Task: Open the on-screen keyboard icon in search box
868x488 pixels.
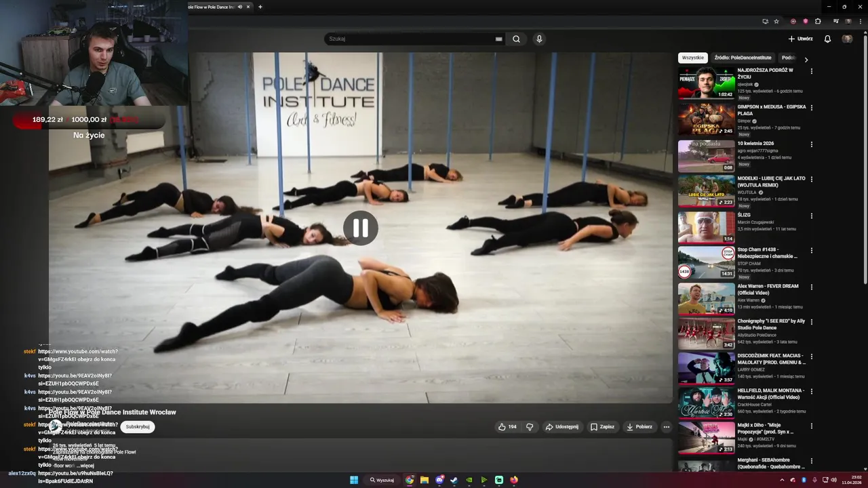Action: [499, 39]
